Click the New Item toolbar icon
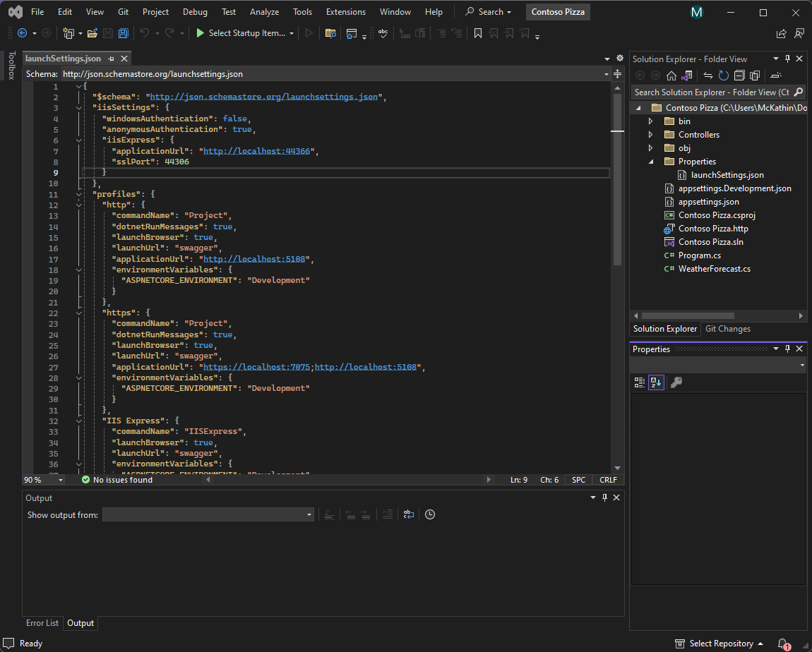 pos(68,33)
